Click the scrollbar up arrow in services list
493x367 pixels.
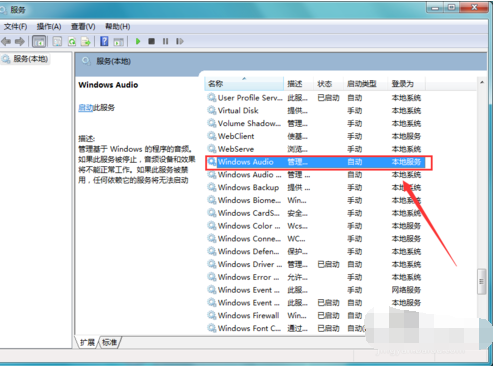pos(482,82)
